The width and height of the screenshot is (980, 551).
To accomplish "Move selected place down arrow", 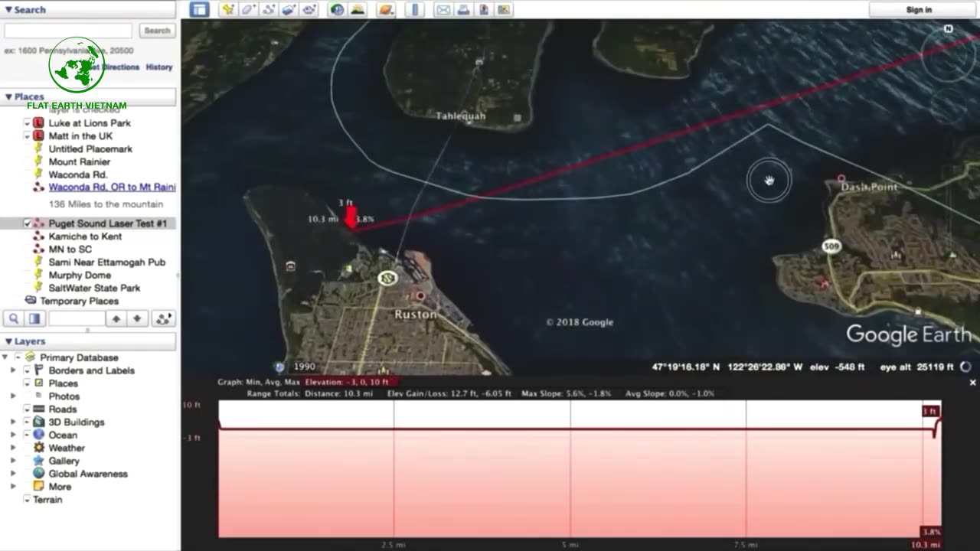I will tap(137, 319).
